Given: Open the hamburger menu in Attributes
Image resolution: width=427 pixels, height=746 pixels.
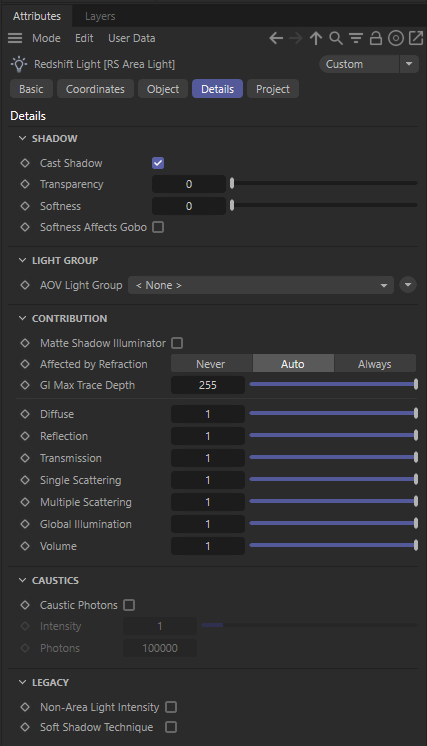Looking at the screenshot, I should pos(15,38).
